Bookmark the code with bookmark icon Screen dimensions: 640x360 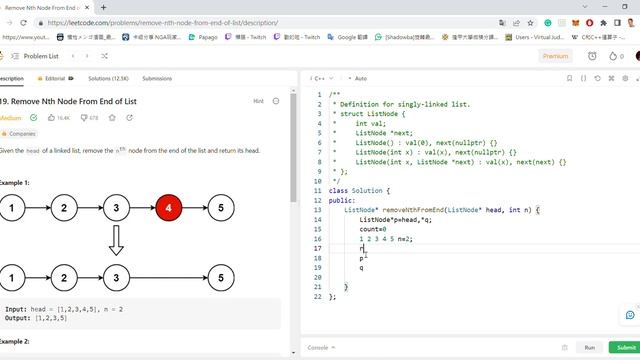click(569, 78)
